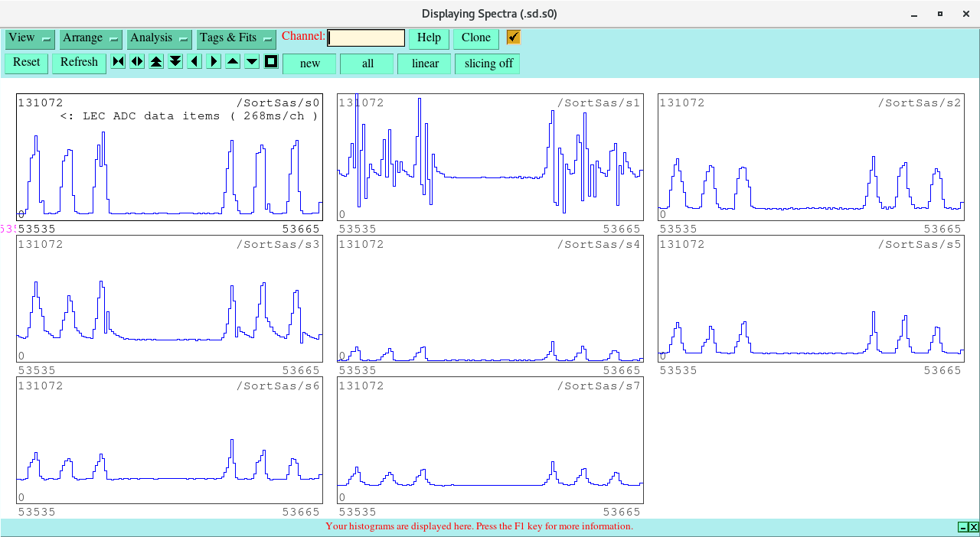Open the Tags & Fits dropdown
This screenshot has height=537, width=980.
tap(236, 38)
